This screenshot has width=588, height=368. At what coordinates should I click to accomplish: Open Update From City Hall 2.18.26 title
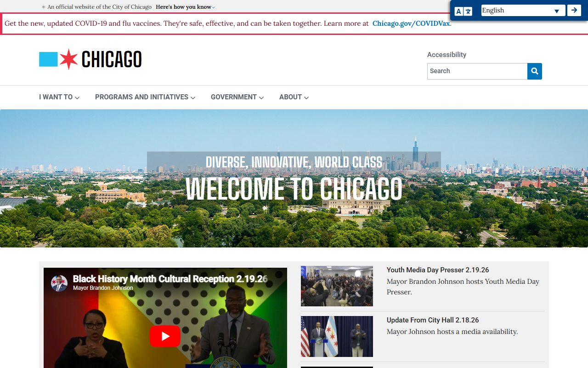tap(433, 320)
